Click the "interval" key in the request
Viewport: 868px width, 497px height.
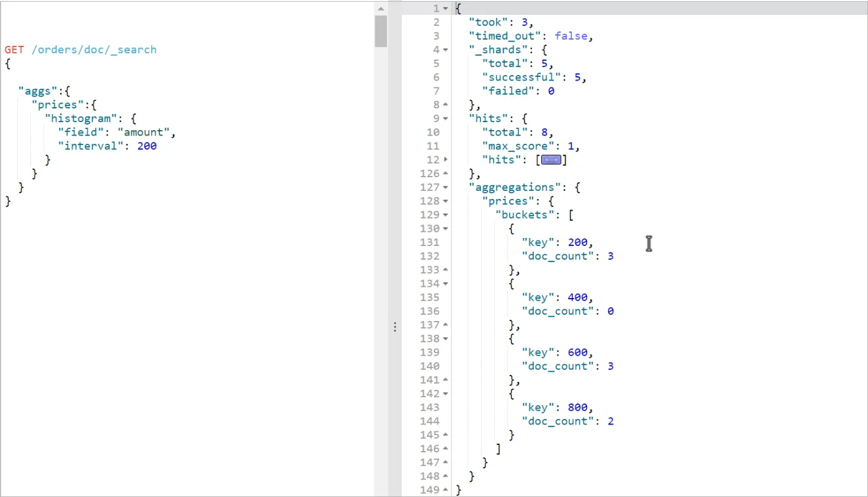[92, 146]
